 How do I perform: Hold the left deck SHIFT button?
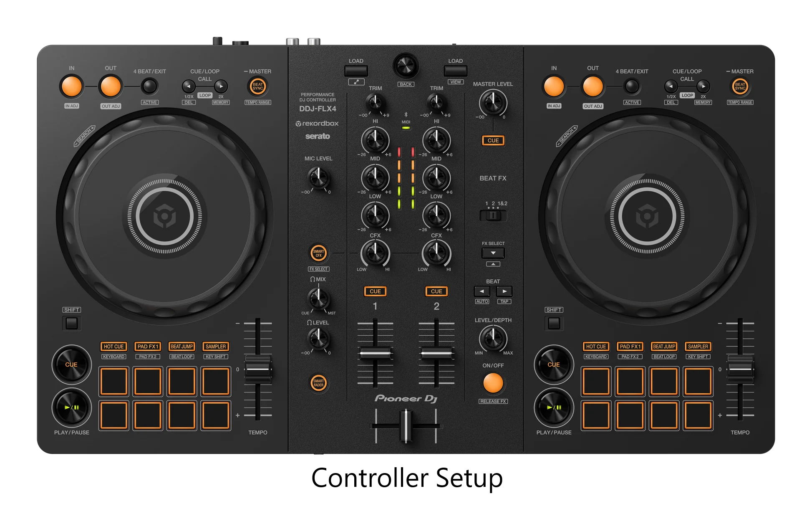click(x=72, y=323)
